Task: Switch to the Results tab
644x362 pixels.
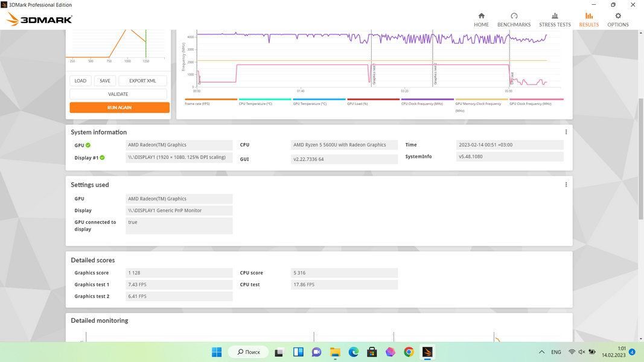Action: pyautogui.click(x=588, y=19)
